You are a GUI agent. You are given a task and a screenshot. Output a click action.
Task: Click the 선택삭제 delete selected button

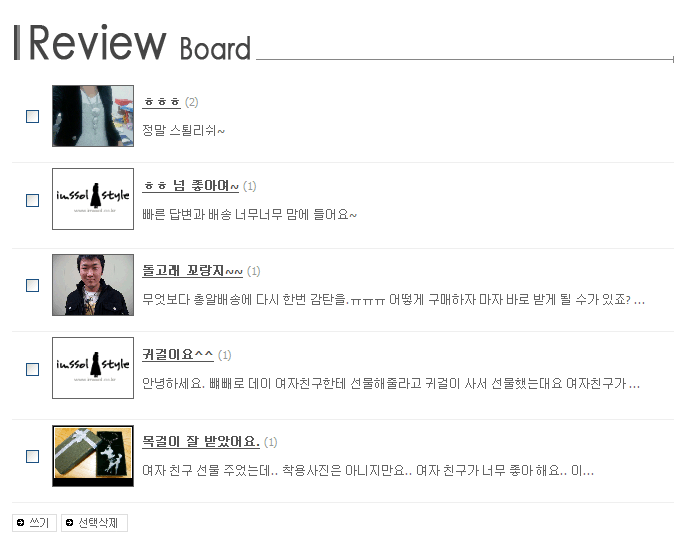[x=94, y=523]
